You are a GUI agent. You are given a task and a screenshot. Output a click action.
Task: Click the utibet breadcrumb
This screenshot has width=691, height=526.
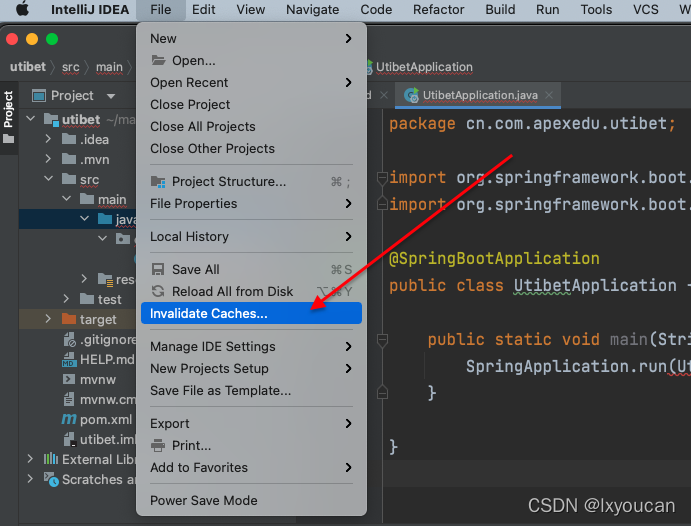click(28, 67)
